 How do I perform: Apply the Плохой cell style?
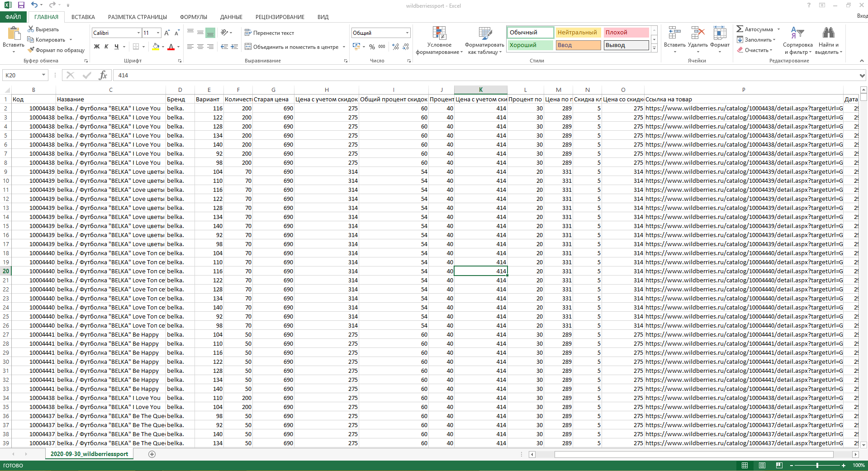pos(626,32)
